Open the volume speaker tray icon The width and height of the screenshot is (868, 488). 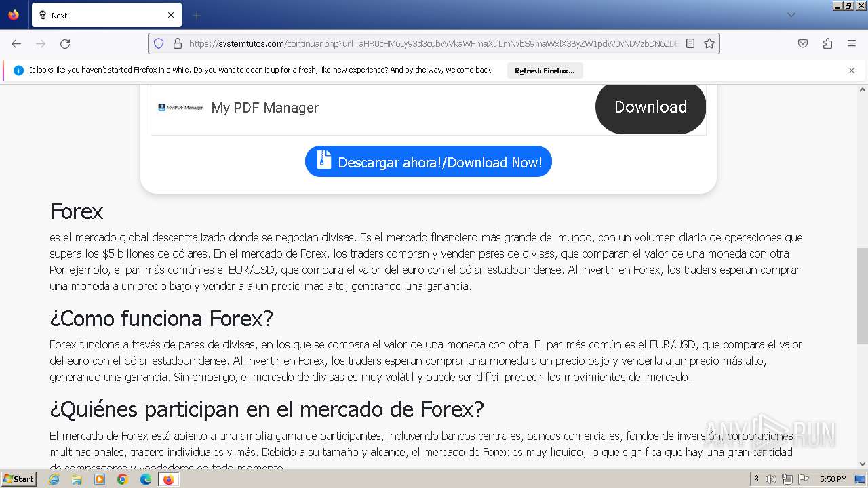[771, 479]
